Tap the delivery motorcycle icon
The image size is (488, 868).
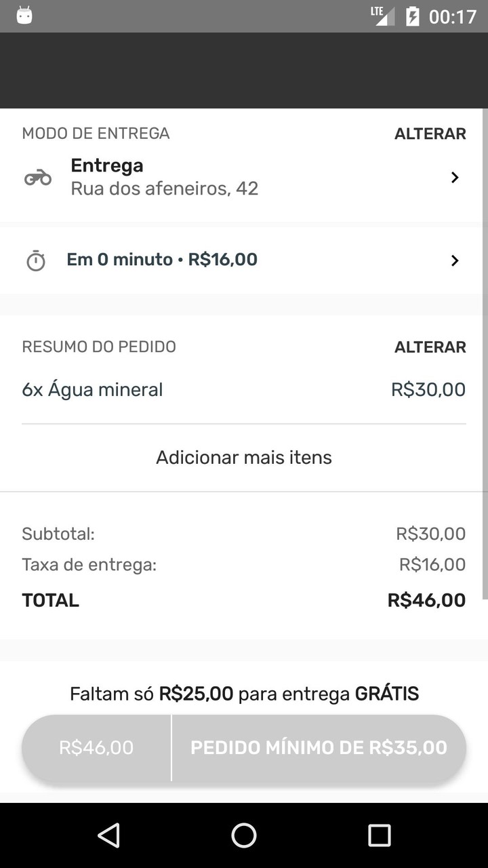(38, 178)
